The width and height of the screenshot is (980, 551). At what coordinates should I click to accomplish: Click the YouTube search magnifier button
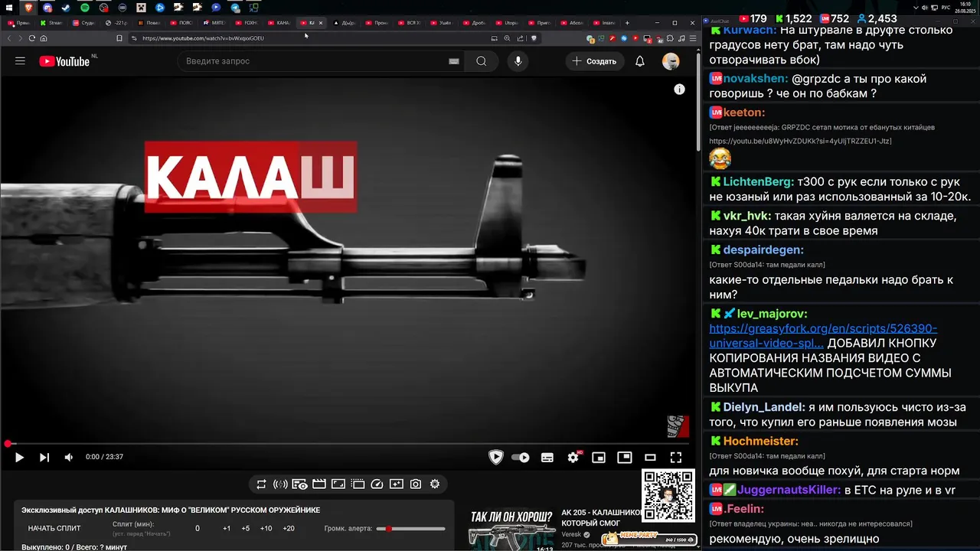[x=481, y=61]
